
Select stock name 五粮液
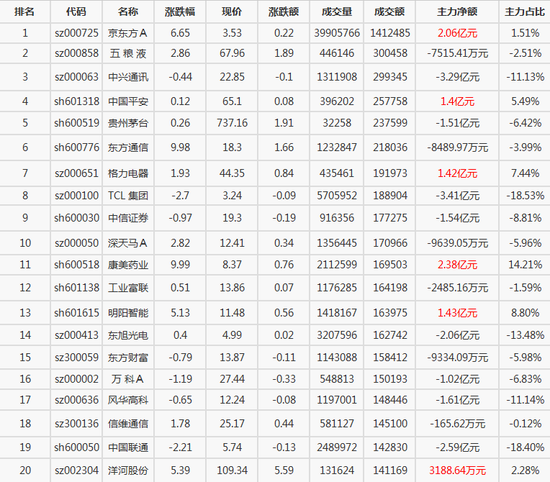128,53
